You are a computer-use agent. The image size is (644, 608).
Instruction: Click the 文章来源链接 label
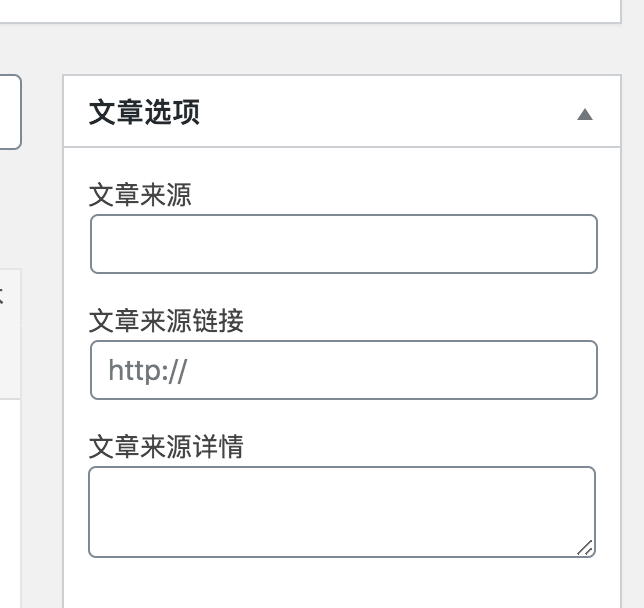(166, 320)
